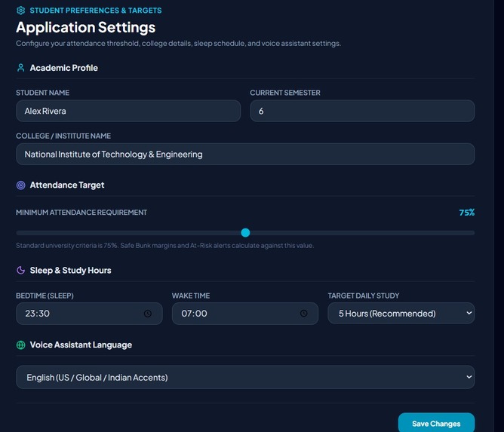The image size is (504, 432).
Task: Click the moon icon by Sleep & Study Hours
Action: click(21, 271)
